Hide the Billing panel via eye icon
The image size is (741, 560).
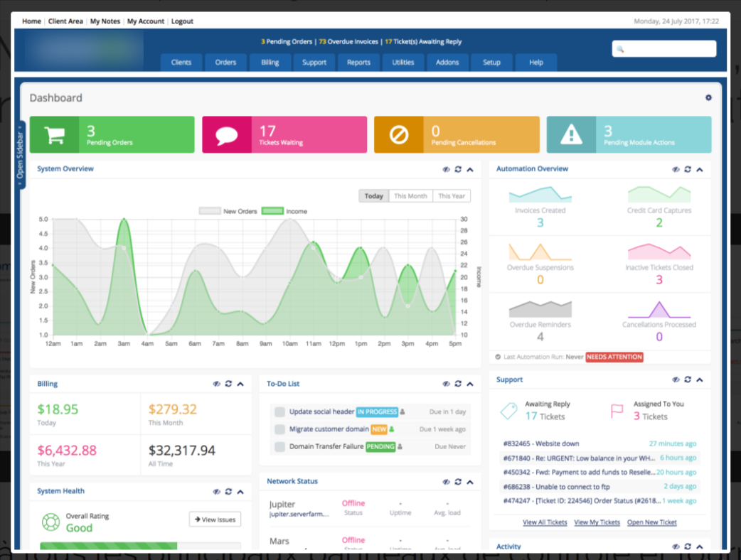tap(216, 384)
